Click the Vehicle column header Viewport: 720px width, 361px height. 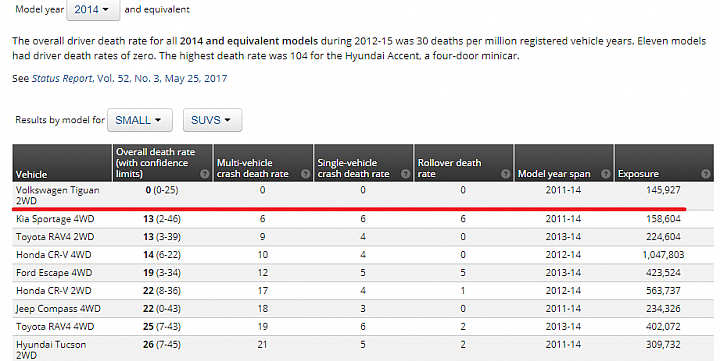pyautogui.click(x=62, y=163)
